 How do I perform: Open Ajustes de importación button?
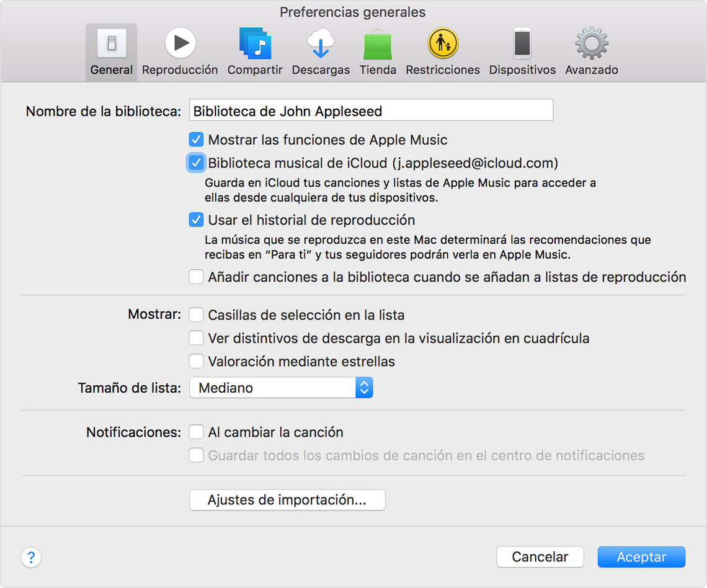click(287, 500)
